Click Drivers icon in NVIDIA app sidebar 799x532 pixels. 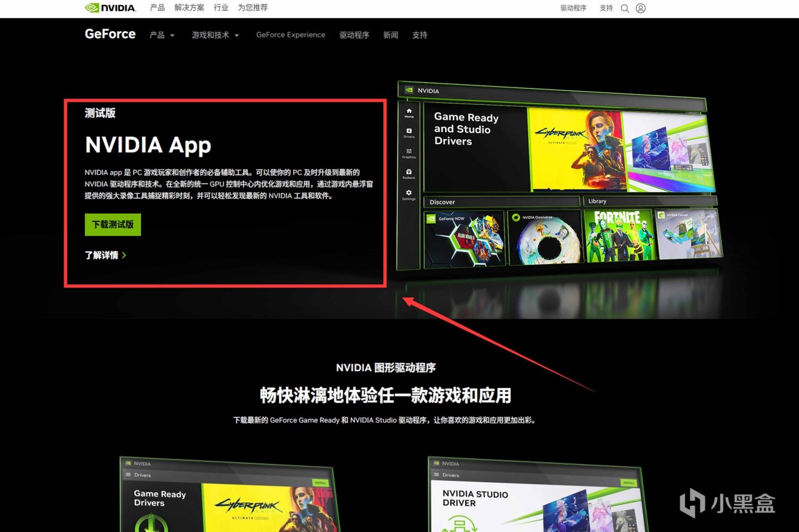[x=409, y=133]
